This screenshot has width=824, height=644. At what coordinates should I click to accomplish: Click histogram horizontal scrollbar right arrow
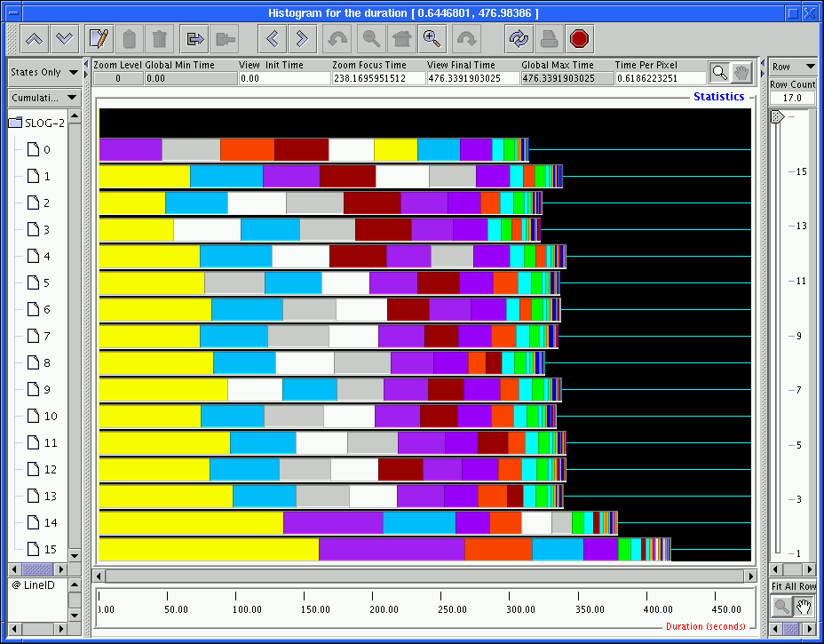coord(751,576)
